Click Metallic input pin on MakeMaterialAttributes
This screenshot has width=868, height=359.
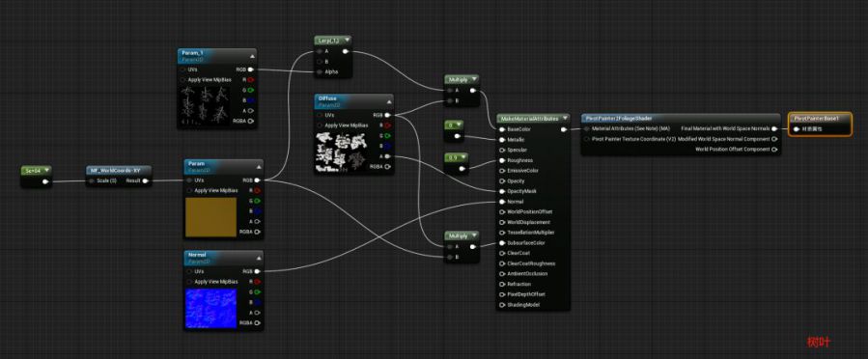tap(502, 139)
